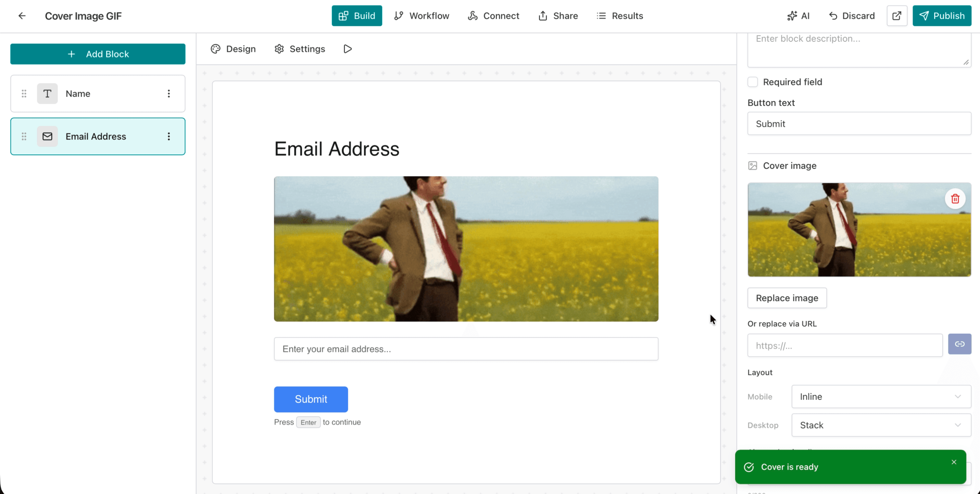Click Replace image for the cover
Screen dimensions: 980x494
coord(787,298)
